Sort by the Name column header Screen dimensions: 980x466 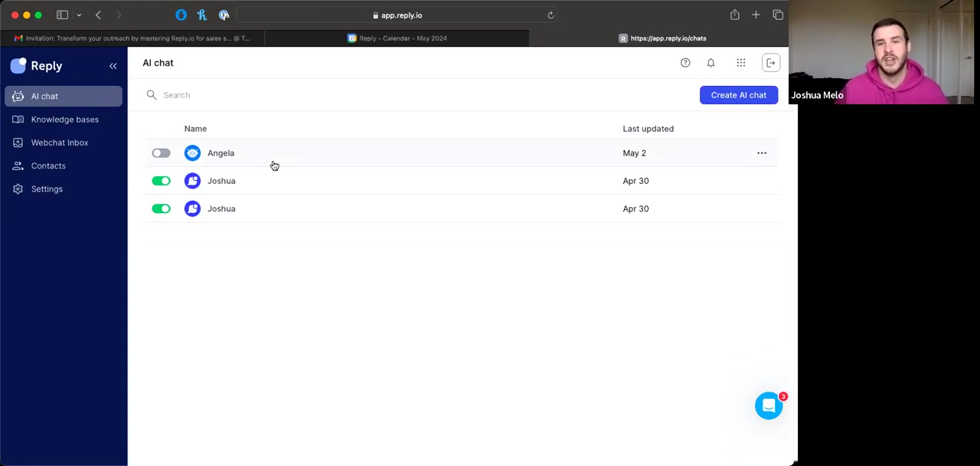tap(195, 129)
